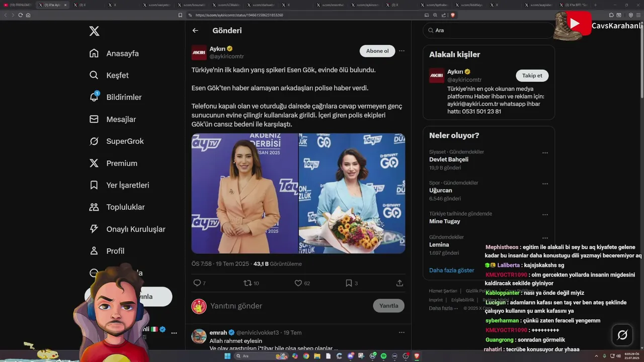The width and height of the screenshot is (644, 362).
Task: Click the reply icon with 7 replies
Action: click(x=197, y=283)
